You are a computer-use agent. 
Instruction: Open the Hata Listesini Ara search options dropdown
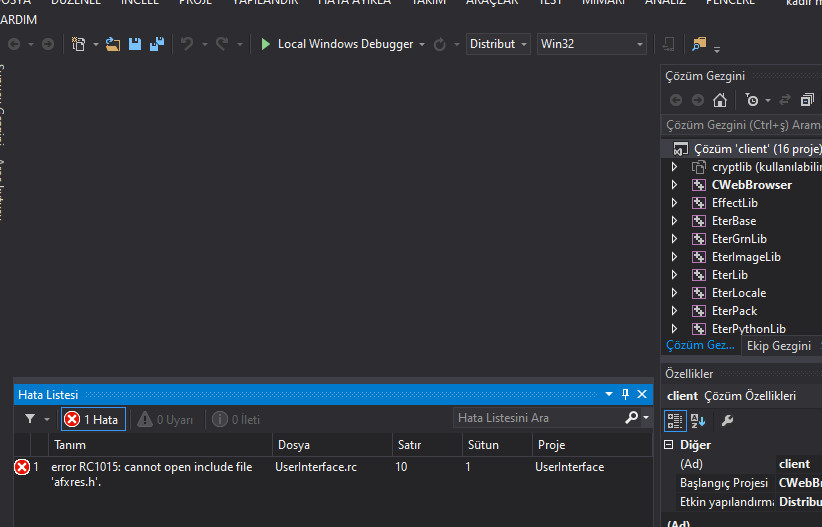(646, 418)
